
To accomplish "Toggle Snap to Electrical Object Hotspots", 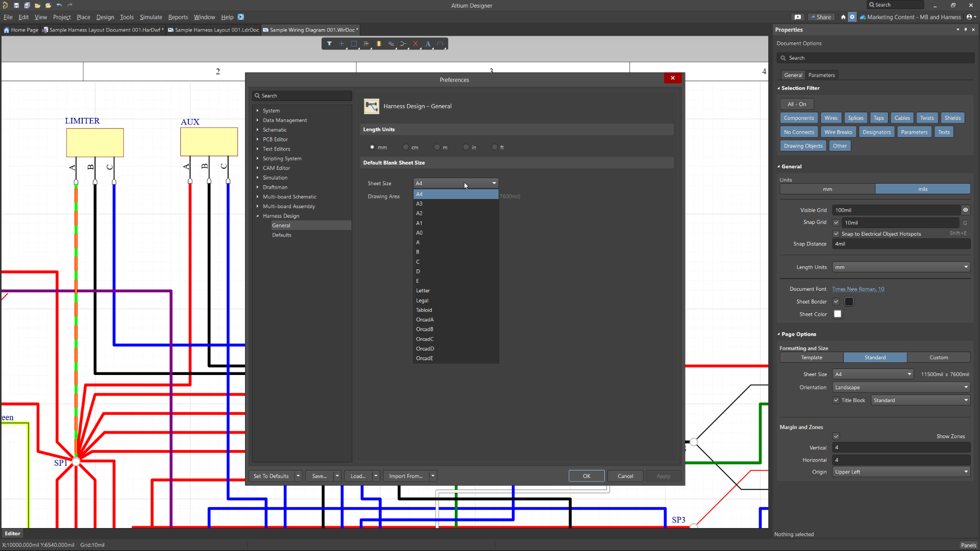I will point(837,234).
